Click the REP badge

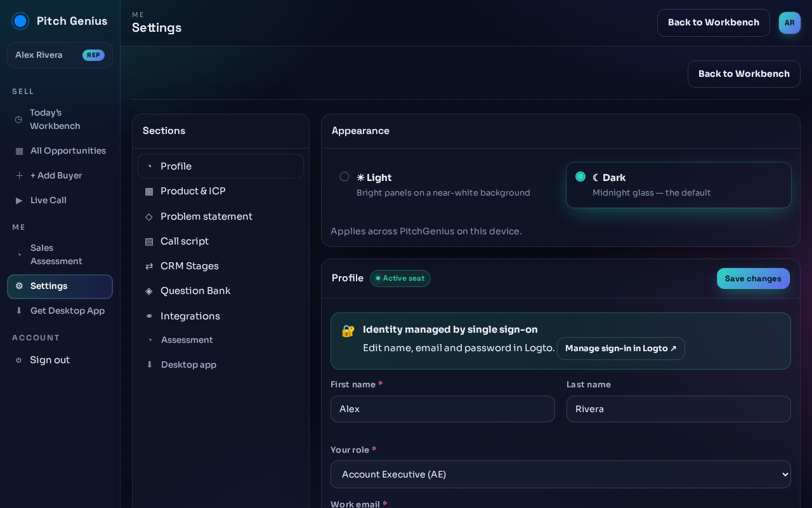point(93,55)
